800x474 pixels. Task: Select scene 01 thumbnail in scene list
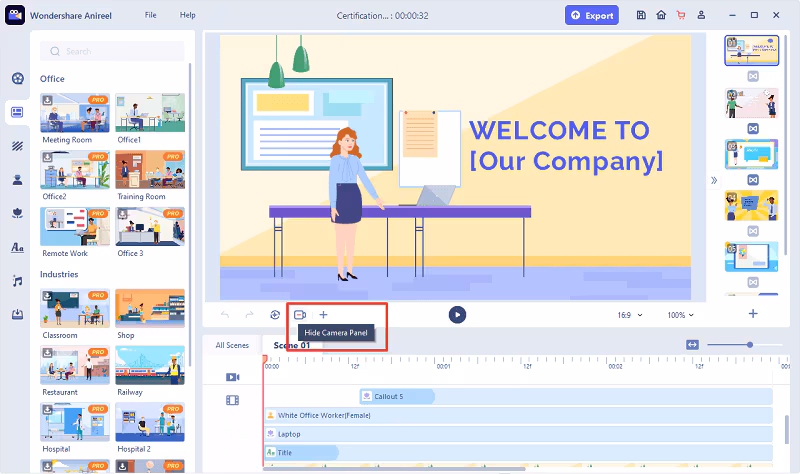pyautogui.click(x=752, y=51)
